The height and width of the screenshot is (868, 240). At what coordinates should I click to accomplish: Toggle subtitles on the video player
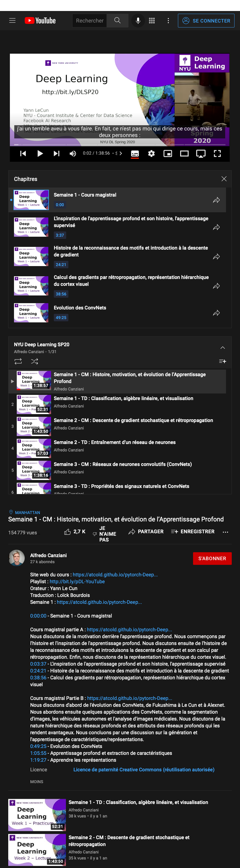(135, 154)
